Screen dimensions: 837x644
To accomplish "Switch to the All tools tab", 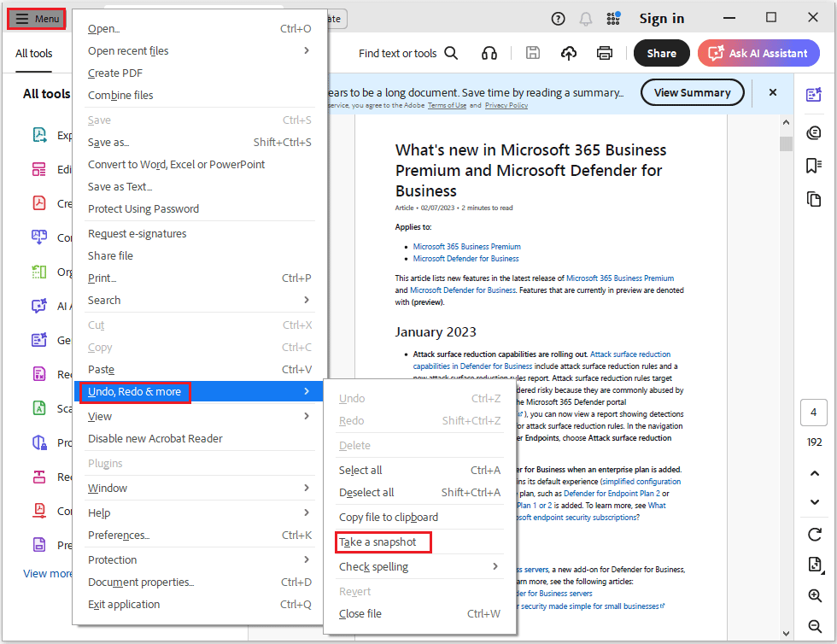I will point(32,53).
